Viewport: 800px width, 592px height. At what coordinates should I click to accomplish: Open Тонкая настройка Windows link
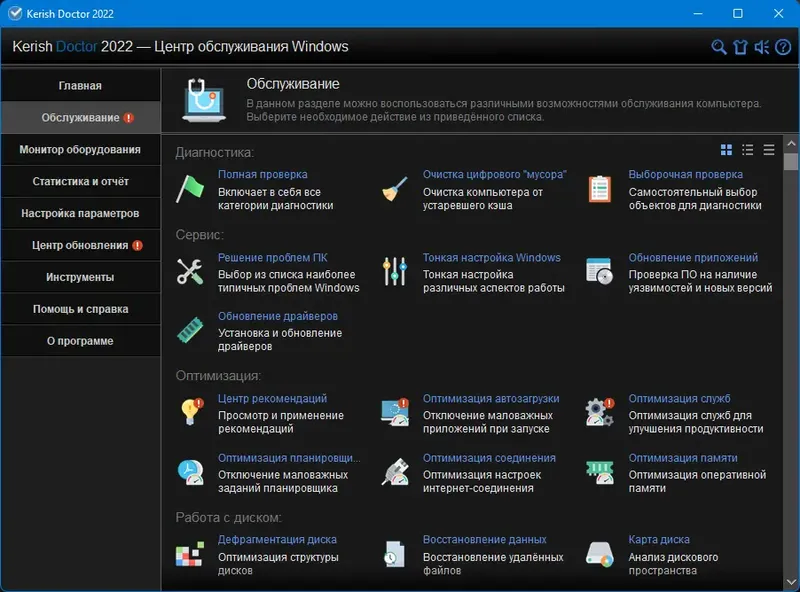[491, 258]
